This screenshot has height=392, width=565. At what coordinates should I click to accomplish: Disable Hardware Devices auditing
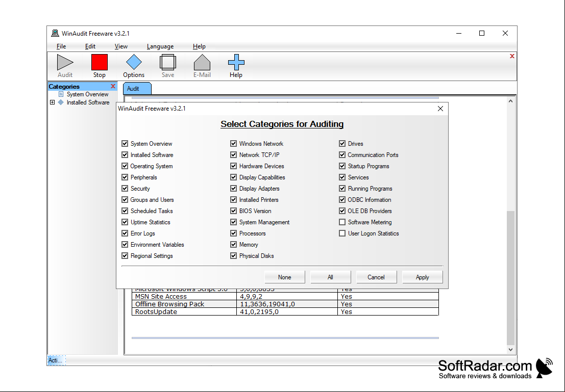pyautogui.click(x=233, y=166)
